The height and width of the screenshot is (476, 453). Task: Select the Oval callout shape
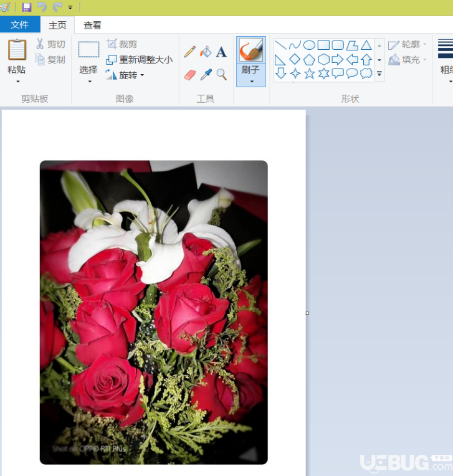352,74
